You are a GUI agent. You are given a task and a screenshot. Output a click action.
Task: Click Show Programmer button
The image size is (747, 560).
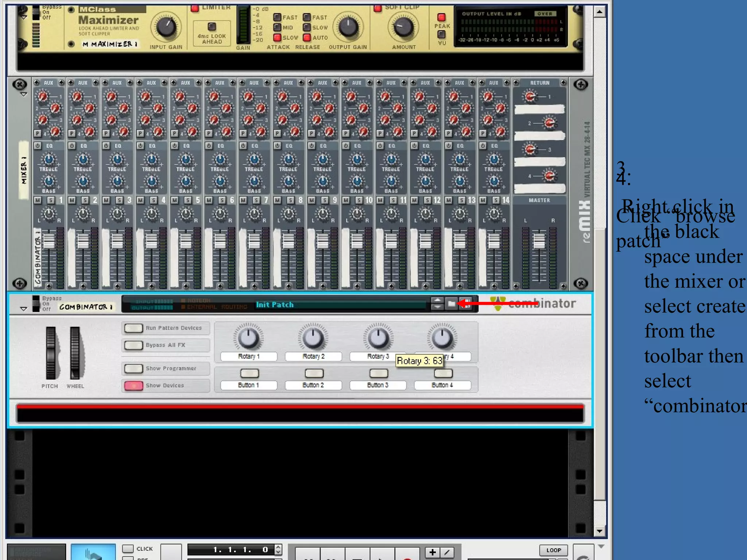(x=133, y=368)
